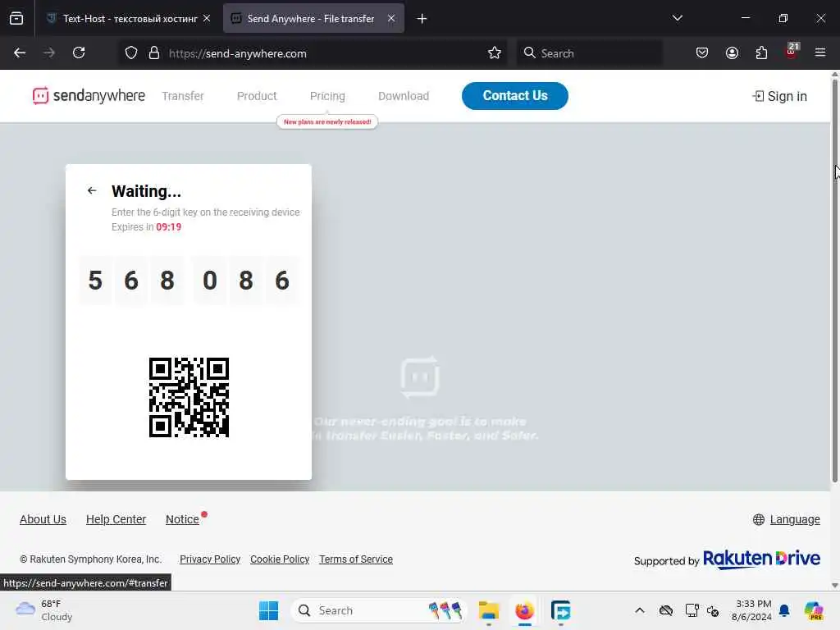Open the Firefox account icon
This screenshot has height=630, width=840.
click(732, 53)
